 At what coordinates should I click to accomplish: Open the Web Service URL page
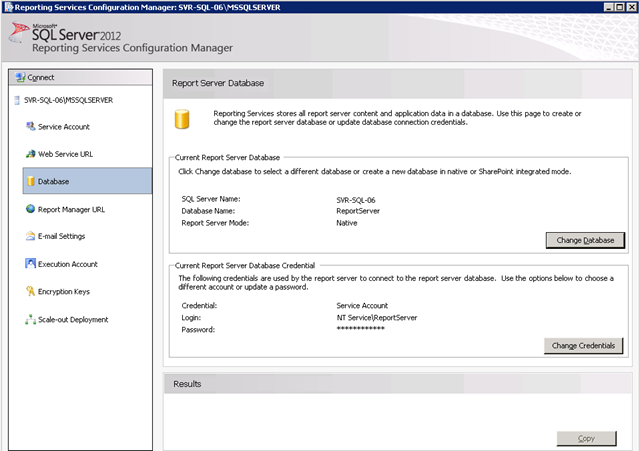(x=65, y=154)
